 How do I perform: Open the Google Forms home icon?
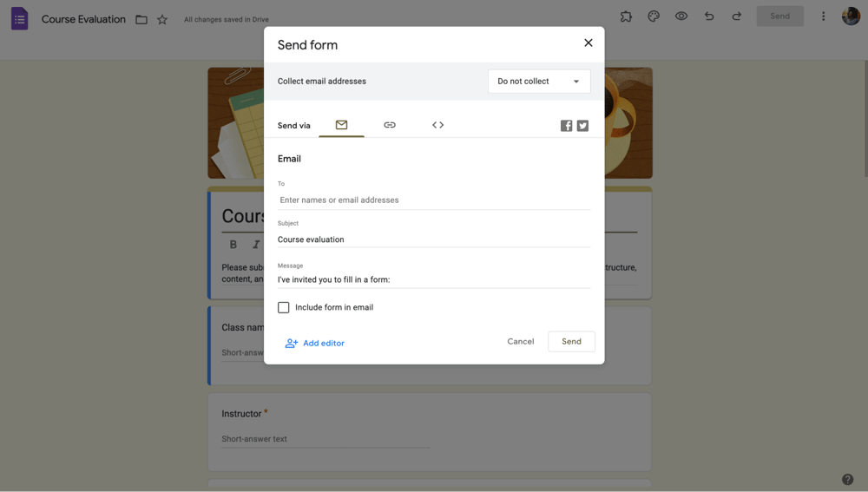[19, 18]
